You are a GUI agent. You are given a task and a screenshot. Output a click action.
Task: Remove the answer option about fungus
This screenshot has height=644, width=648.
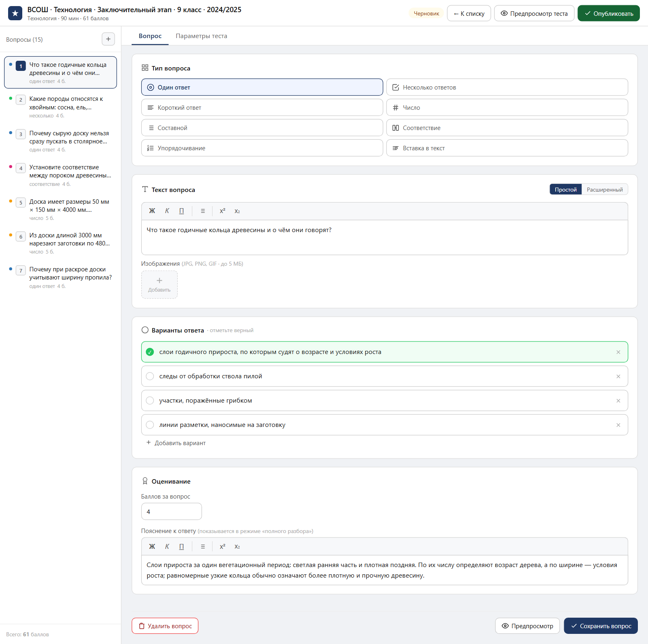[618, 401]
